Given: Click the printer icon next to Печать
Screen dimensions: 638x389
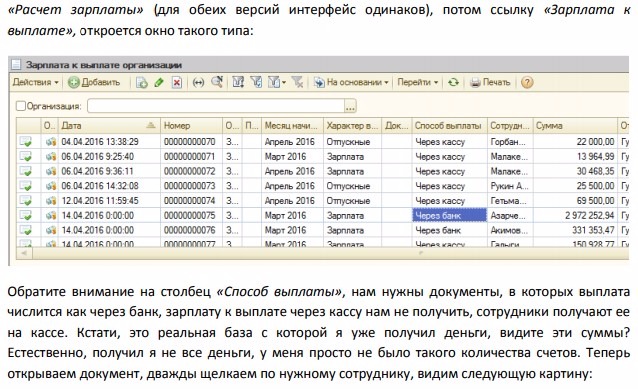Looking at the screenshot, I should tap(475, 83).
